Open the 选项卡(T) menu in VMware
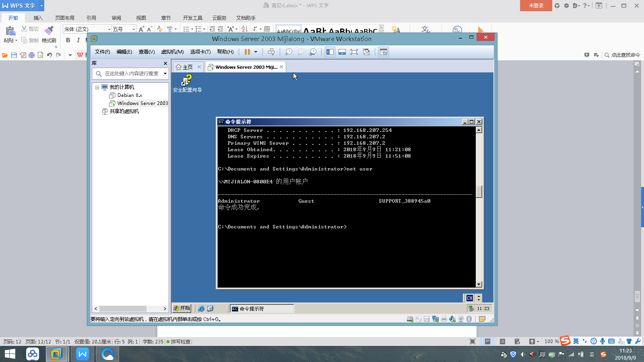Screen dimensions: 644x362 point(200,52)
